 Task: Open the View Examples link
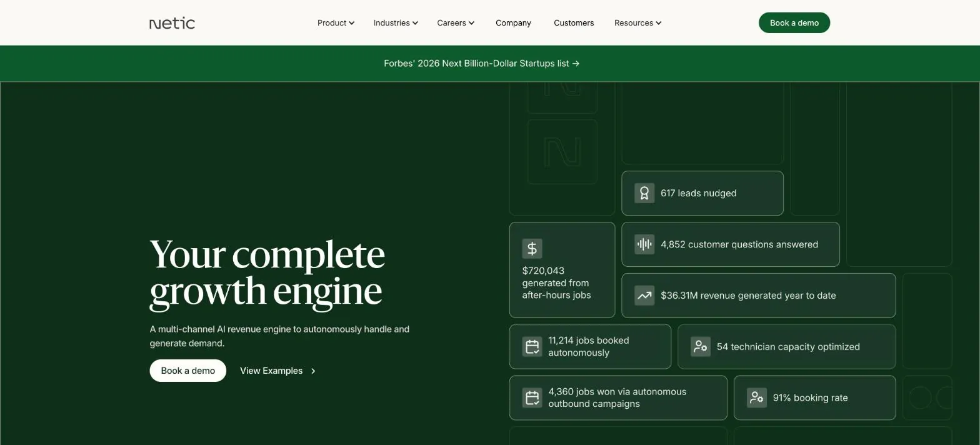pyautogui.click(x=277, y=371)
